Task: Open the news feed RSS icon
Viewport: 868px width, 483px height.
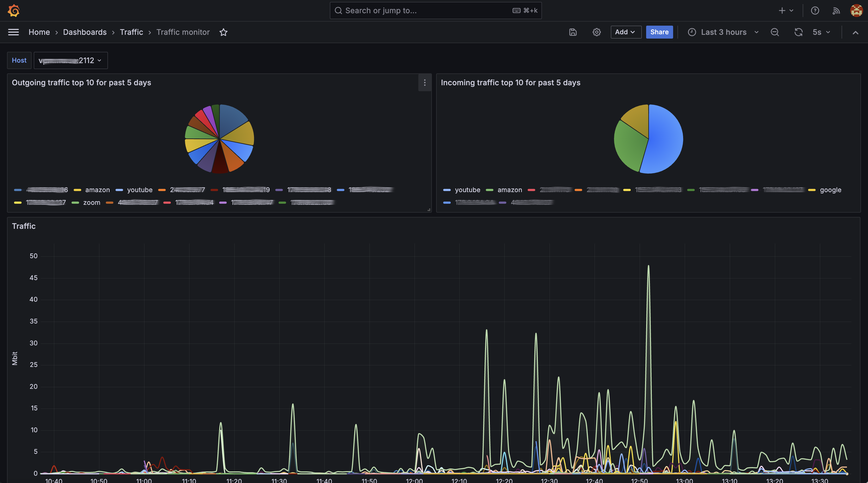Action: pos(836,11)
